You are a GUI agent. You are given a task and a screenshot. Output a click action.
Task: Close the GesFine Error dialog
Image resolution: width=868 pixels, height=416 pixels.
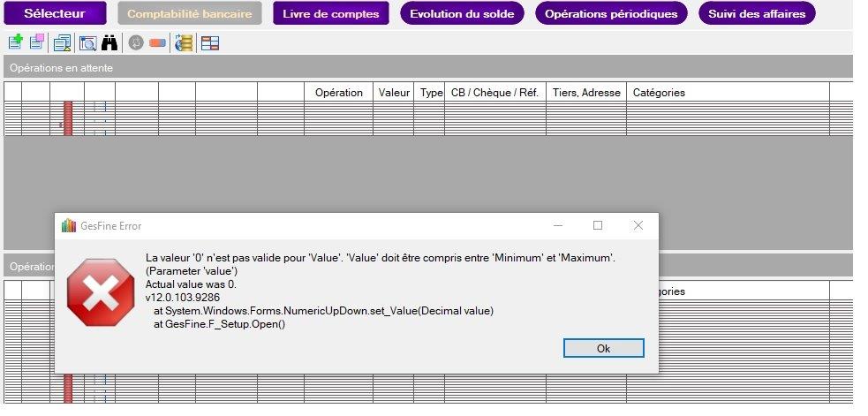coord(638,226)
